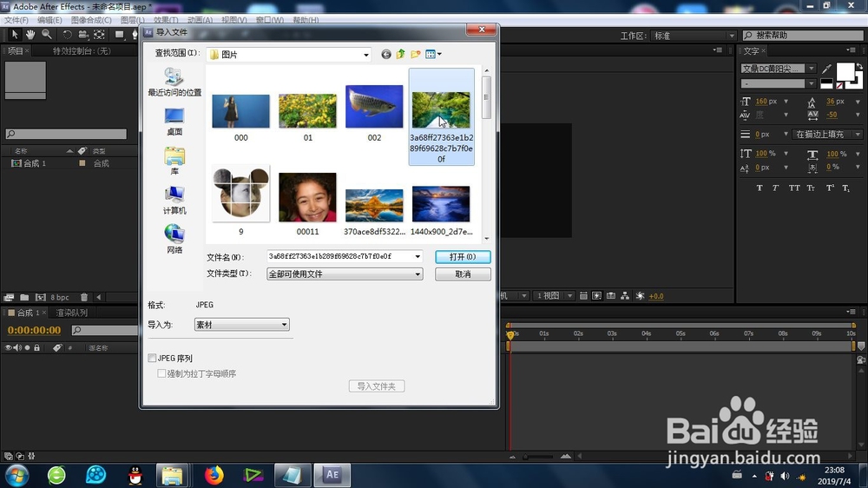Open the 文件(F) menu
The height and width of the screenshot is (488, 868).
pyautogui.click(x=16, y=20)
